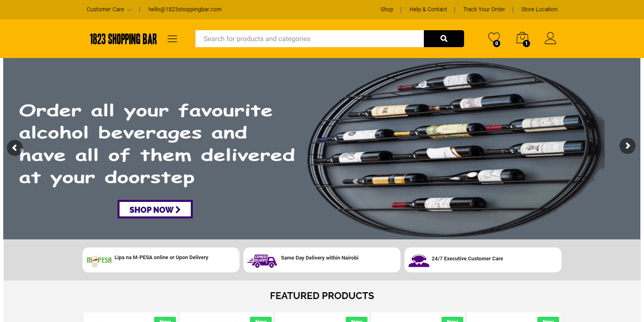Expand the Customer Care dropdown

109,9
